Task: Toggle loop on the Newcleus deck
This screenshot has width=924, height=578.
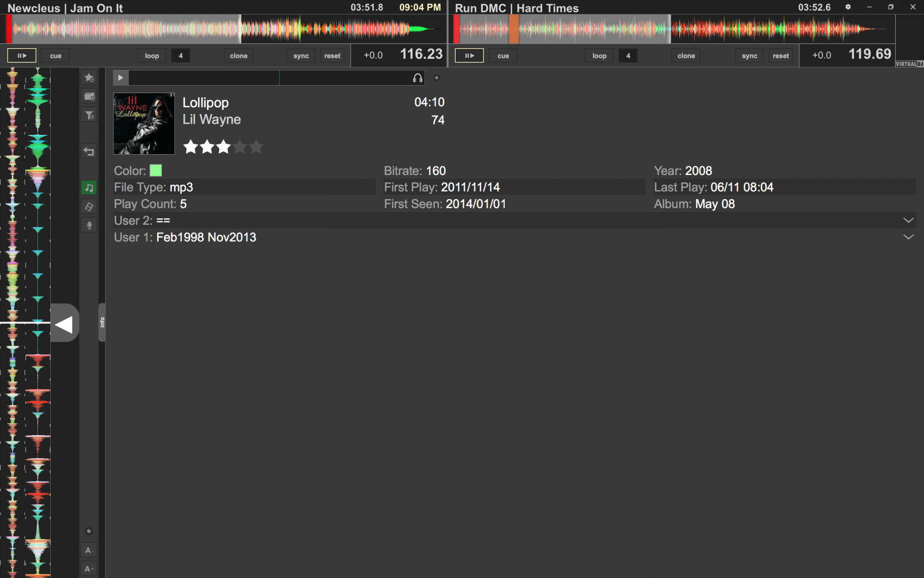Action: click(152, 56)
